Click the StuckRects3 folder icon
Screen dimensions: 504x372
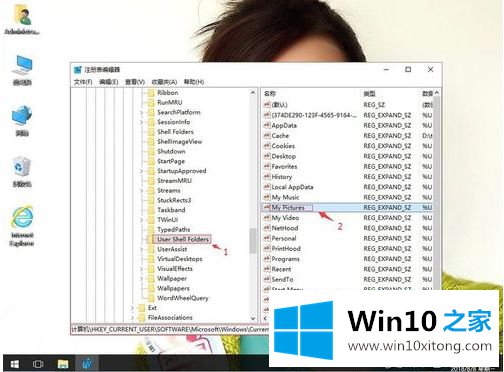[151, 200]
